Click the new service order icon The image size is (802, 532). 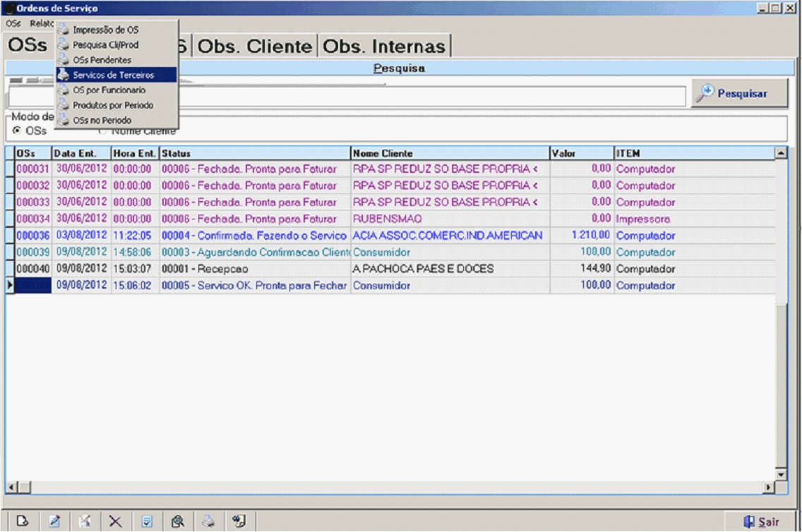click(23, 521)
